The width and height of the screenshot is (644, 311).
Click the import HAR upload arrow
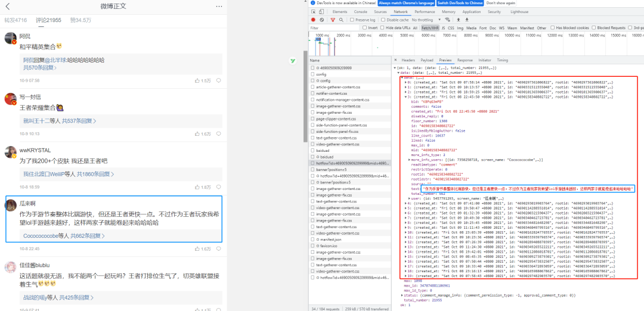point(459,20)
